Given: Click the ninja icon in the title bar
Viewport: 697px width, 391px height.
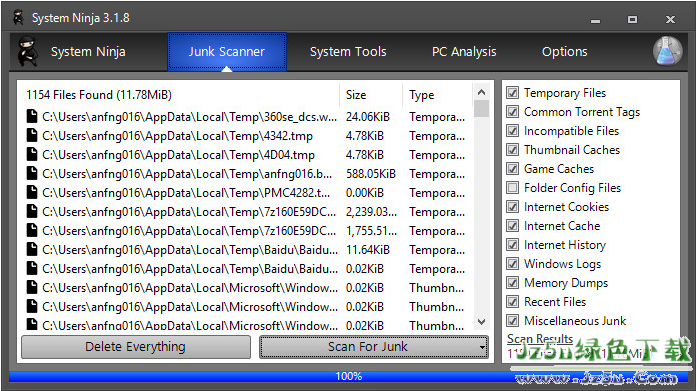Looking at the screenshot, I should 18,18.
